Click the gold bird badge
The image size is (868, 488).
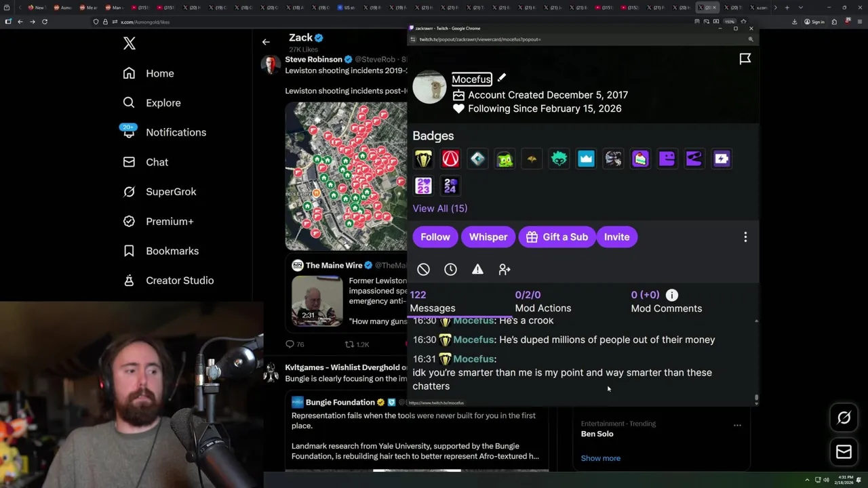(532, 159)
